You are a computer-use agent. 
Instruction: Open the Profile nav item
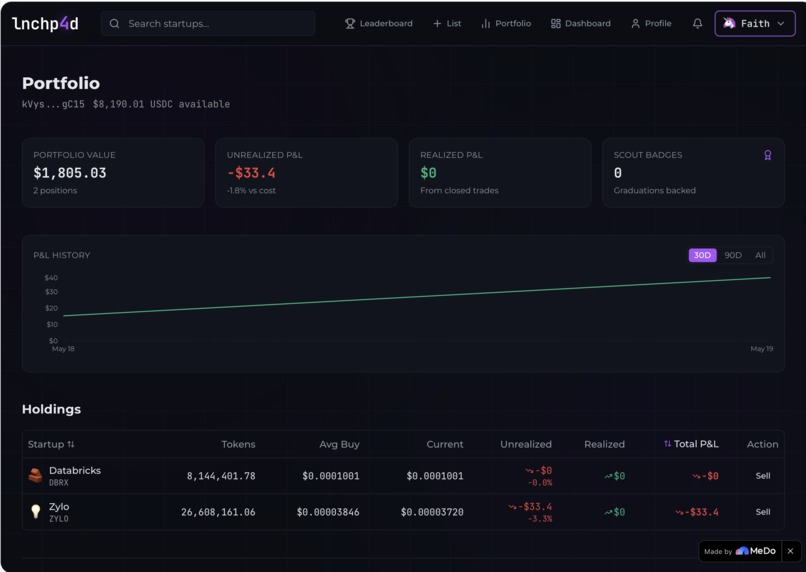point(651,24)
